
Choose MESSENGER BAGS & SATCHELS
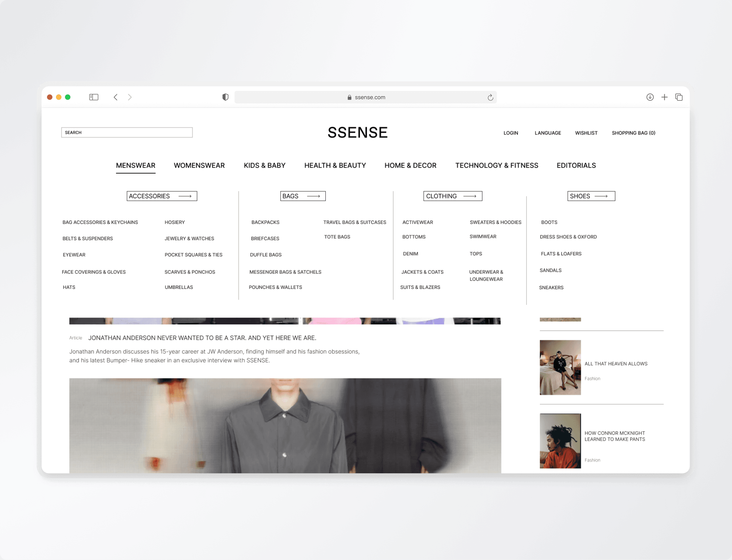[285, 272]
